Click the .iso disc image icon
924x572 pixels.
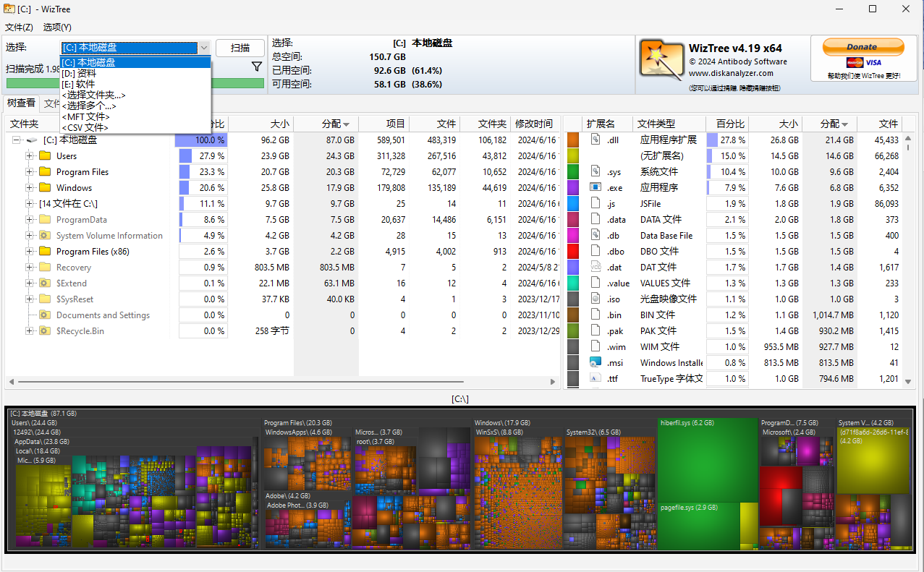(x=595, y=299)
